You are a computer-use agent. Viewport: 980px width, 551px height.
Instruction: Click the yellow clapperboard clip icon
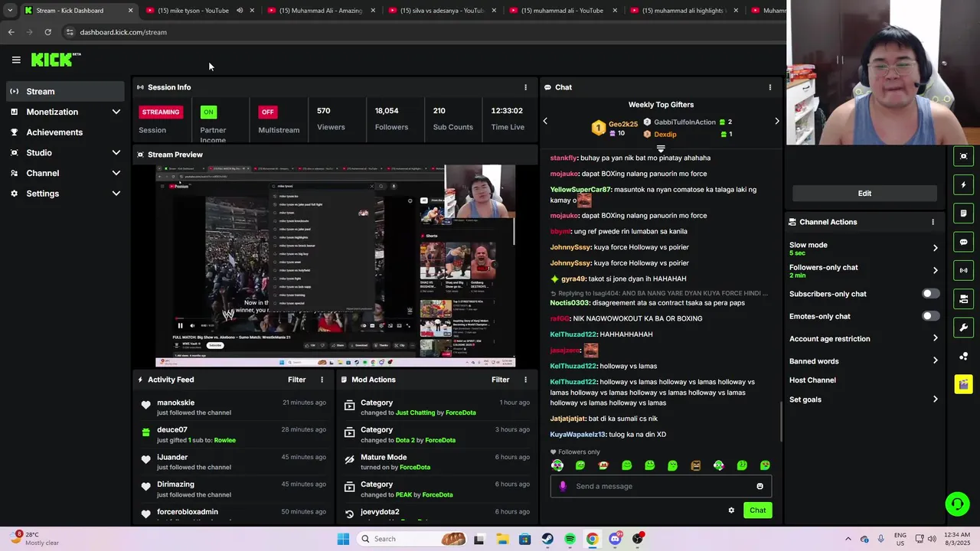[x=963, y=384]
